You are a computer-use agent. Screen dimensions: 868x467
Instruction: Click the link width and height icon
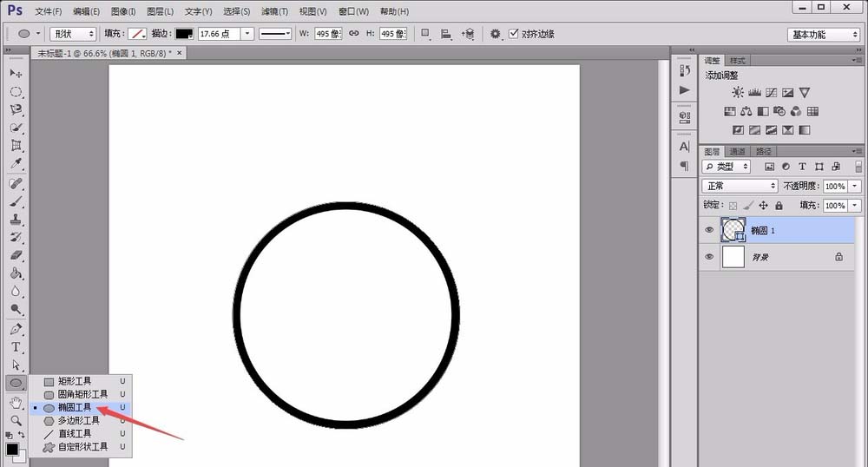[354, 33]
